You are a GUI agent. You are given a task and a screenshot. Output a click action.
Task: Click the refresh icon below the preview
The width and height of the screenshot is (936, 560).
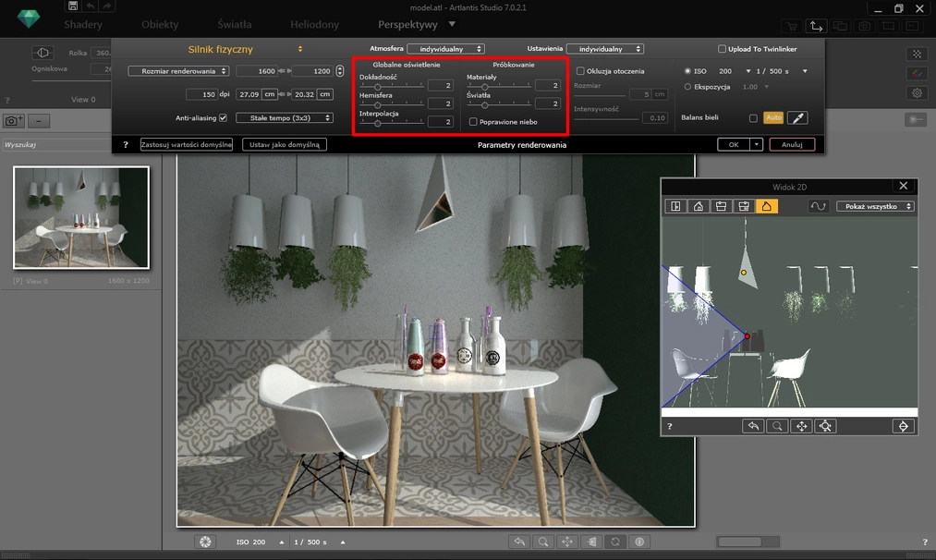point(615,542)
